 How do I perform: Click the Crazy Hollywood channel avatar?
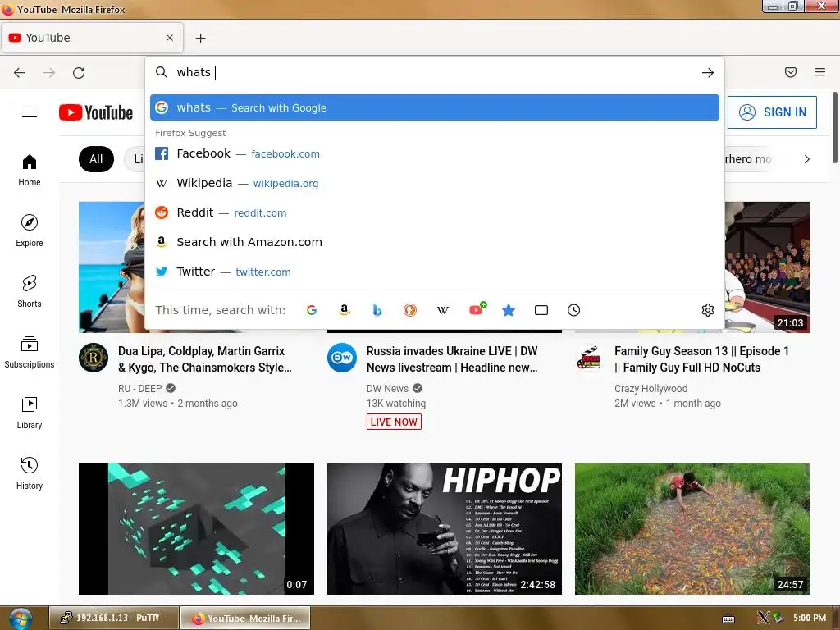(x=590, y=358)
